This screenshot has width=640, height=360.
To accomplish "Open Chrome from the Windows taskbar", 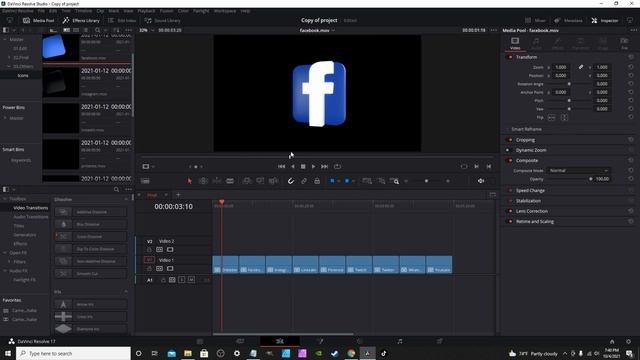I will [x=351, y=353].
